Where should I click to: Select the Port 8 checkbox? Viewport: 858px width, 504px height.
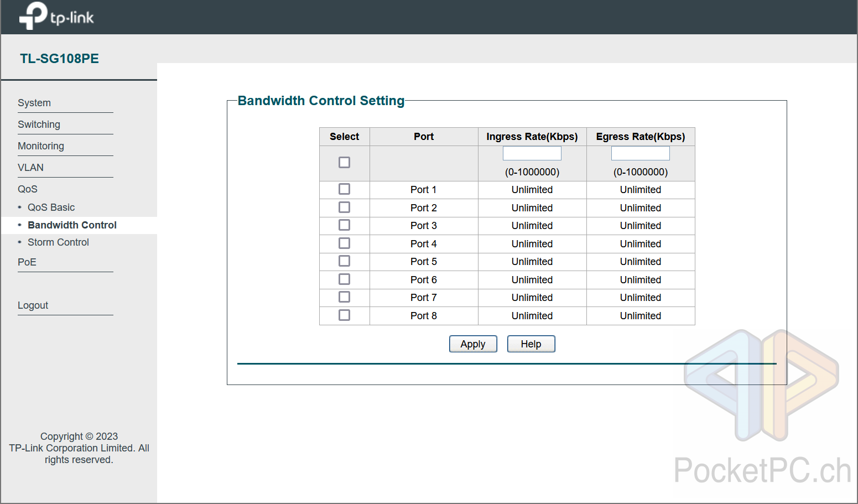[344, 315]
